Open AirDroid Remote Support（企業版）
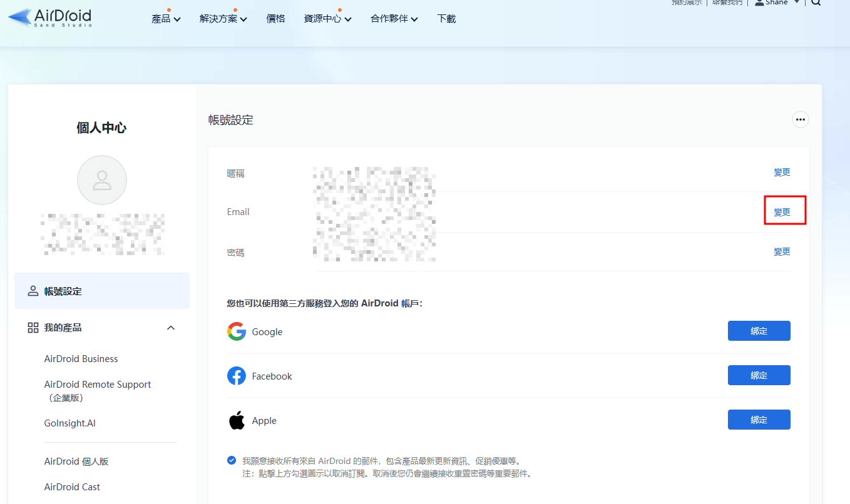The height and width of the screenshot is (504, 850). (98, 391)
